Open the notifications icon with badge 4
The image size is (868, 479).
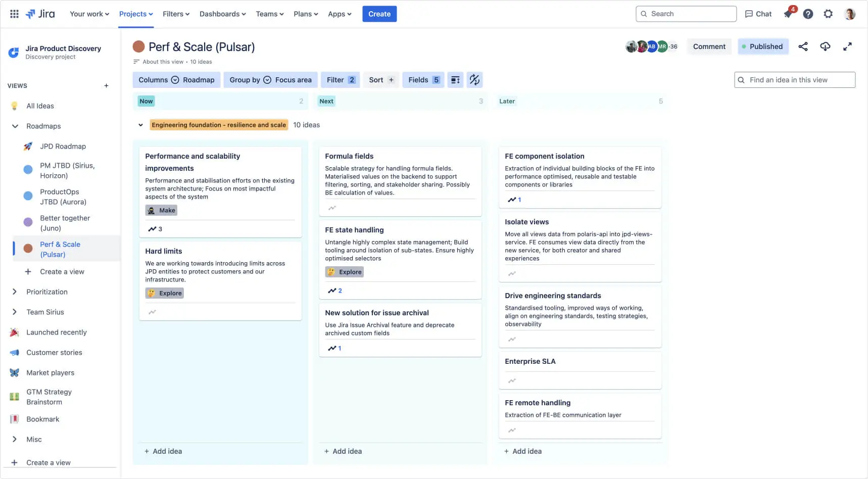point(789,13)
